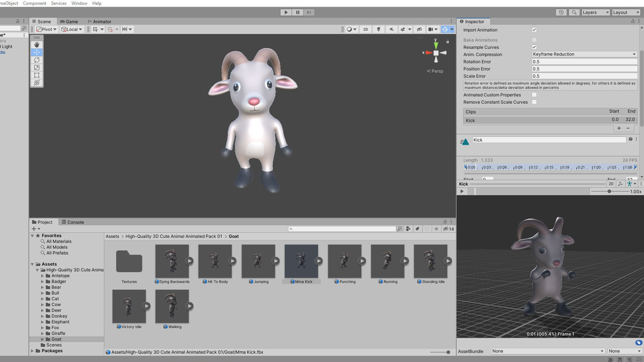Screen dimensions: 644x362
Task: Select the Rect transform tool
Action: coord(37,75)
